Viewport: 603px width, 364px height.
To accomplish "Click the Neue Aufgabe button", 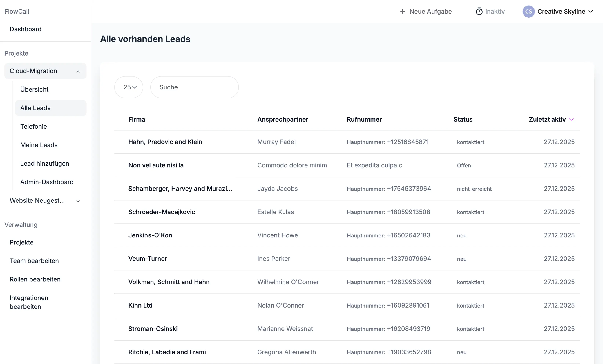I will pos(430,12).
